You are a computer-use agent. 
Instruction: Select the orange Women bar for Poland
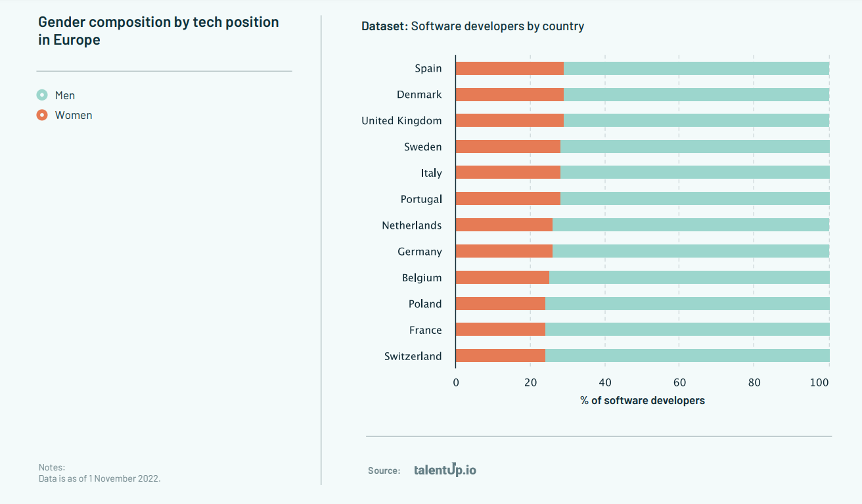(501, 304)
